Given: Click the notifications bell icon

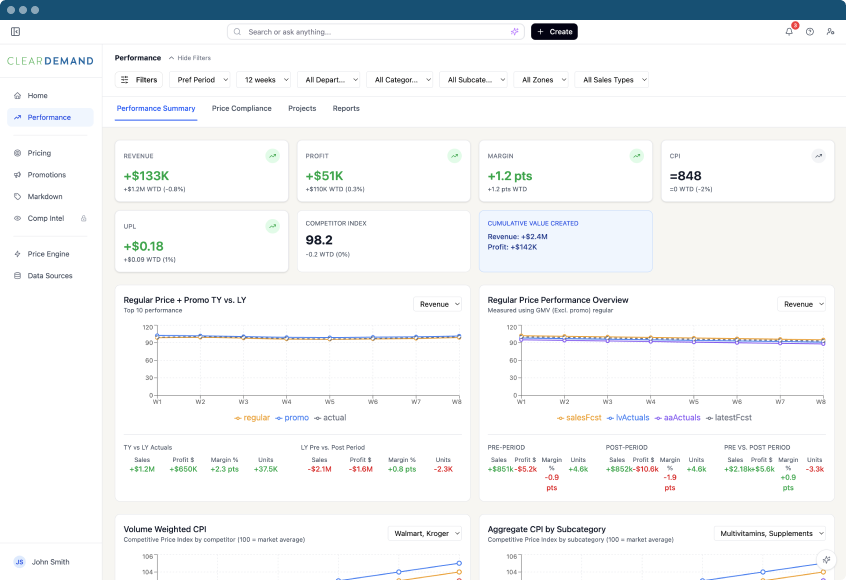Looking at the screenshot, I should coord(789,32).
